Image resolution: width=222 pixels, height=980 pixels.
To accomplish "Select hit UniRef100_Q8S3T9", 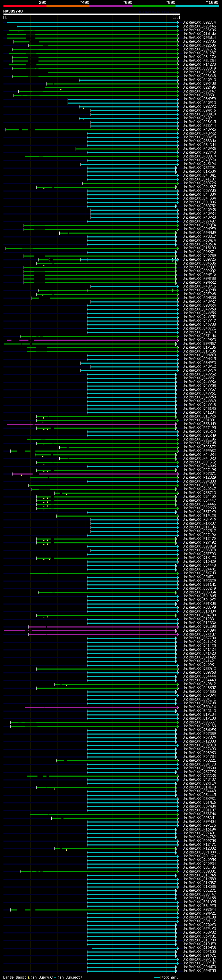I will tap(199, 68).
